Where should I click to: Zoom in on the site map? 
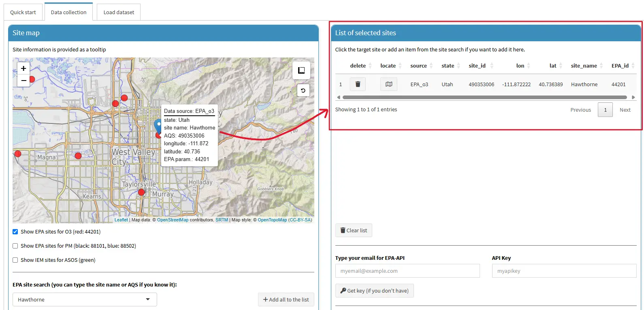tap(23, 68)
